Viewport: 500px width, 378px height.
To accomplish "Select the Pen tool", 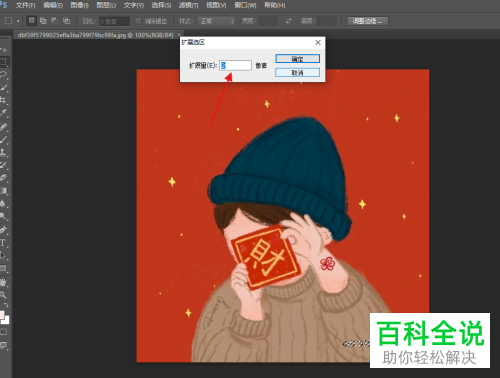I will click(3, 230).
